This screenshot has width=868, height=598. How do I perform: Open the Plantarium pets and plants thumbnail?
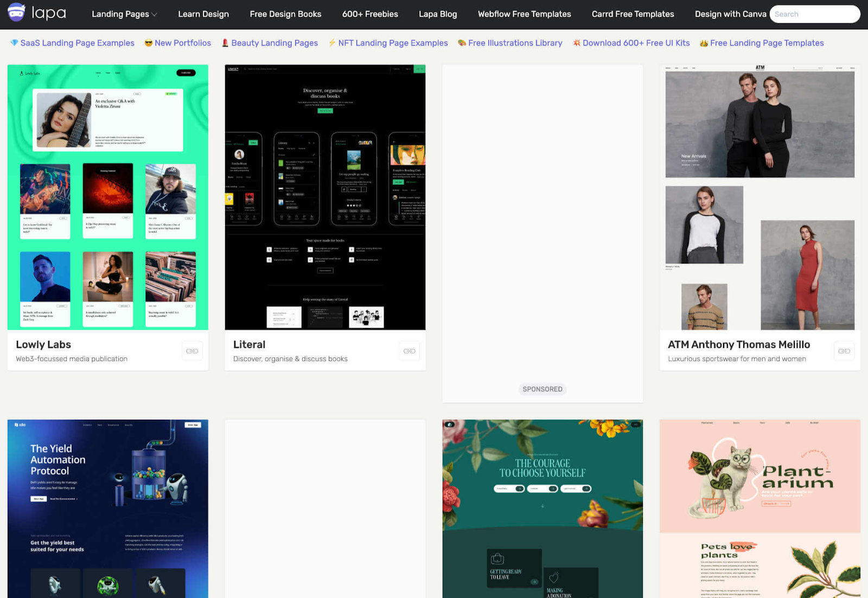coord(760,509)
